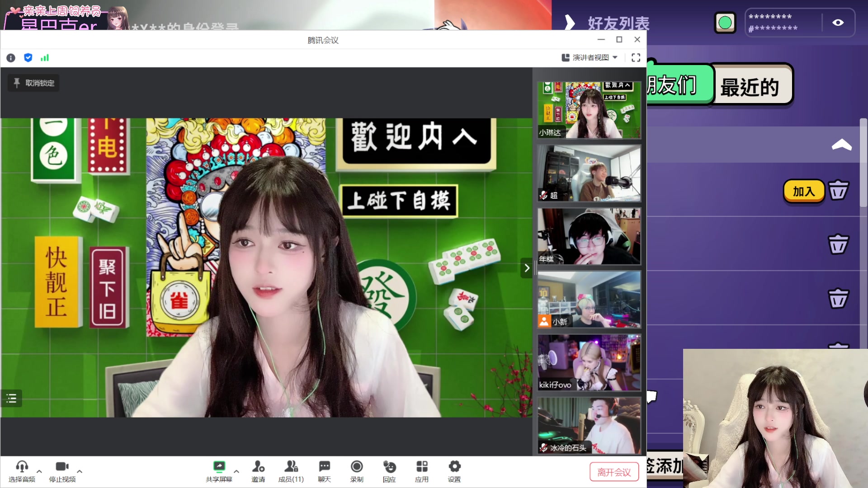868x488 pixels.
Task: Enter fullscreen with the brackets icon
Action: point(636,58)
